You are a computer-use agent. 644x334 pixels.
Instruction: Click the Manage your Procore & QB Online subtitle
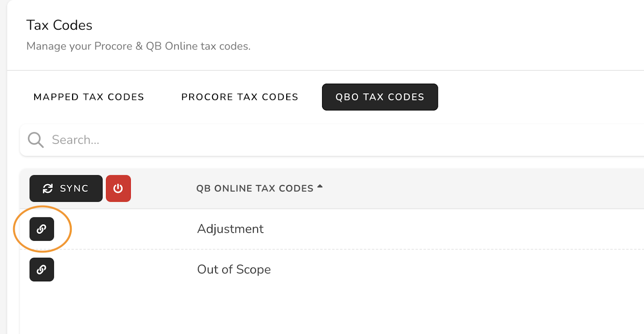click(138, 46)
